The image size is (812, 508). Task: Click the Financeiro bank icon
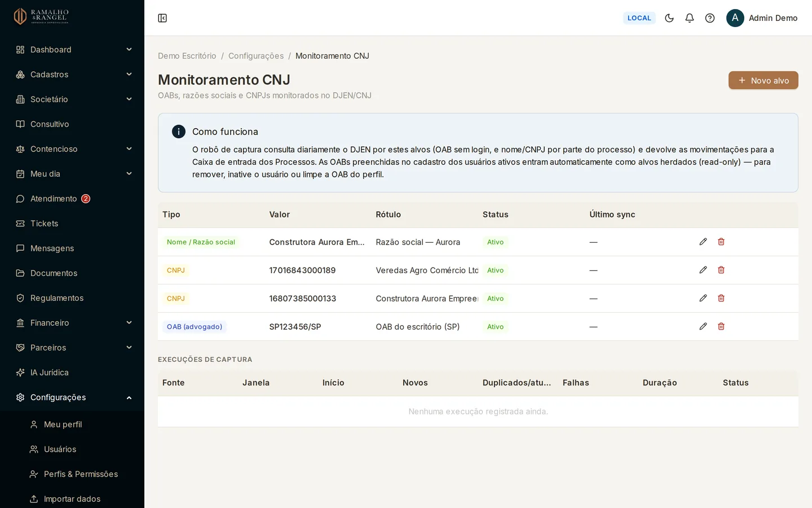20,323
